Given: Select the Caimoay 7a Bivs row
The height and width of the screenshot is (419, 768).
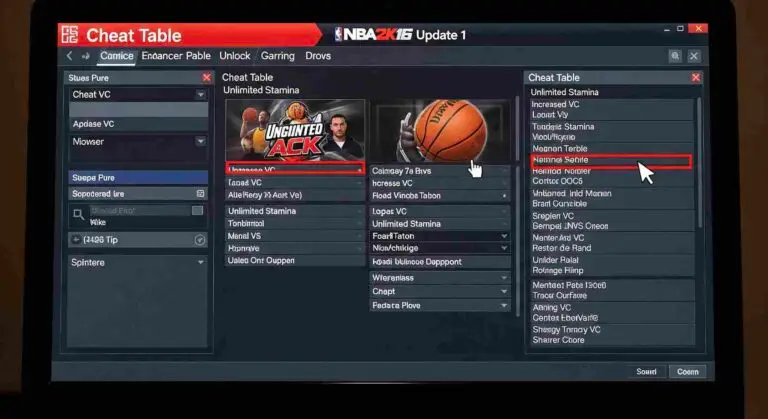Looking at the screenshot, I should coord(439,171).
